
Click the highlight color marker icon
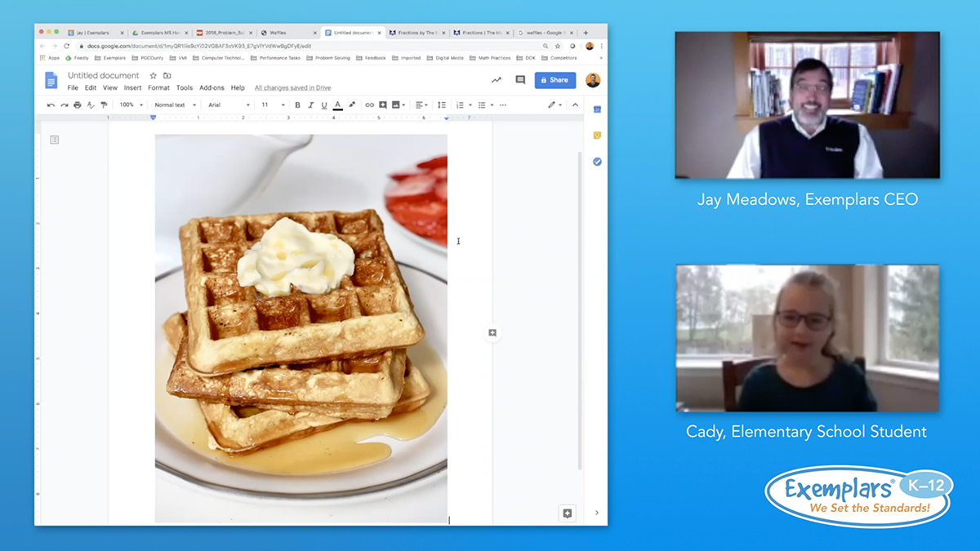click(x=352, y=105)
